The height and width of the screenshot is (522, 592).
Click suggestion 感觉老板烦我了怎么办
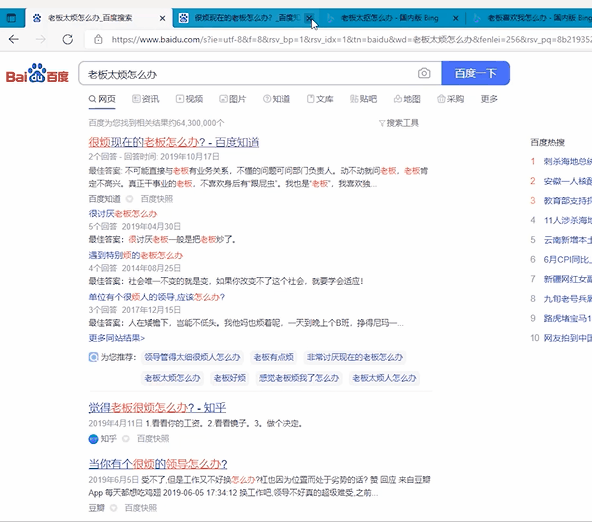tap(299, 378)
